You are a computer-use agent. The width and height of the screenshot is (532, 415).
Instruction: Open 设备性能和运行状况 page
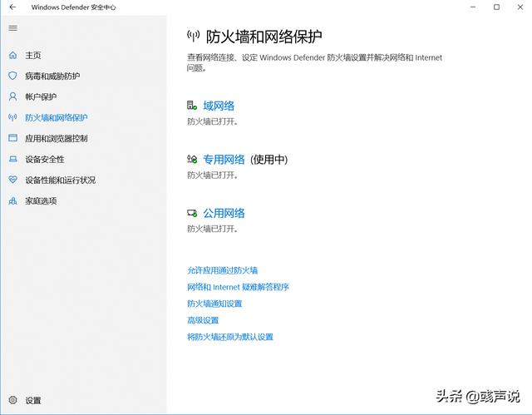61,180
